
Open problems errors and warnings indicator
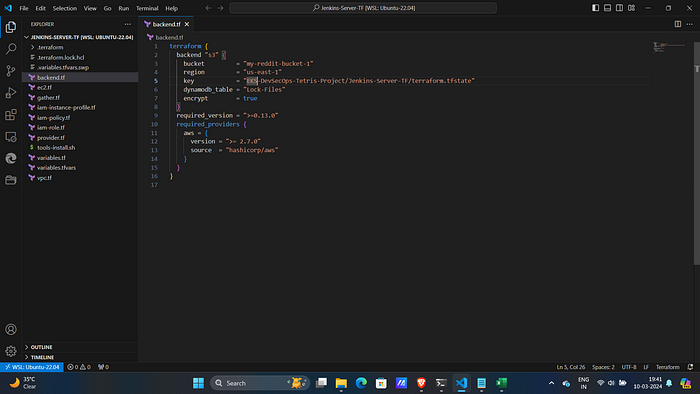(x=79, y=367)
